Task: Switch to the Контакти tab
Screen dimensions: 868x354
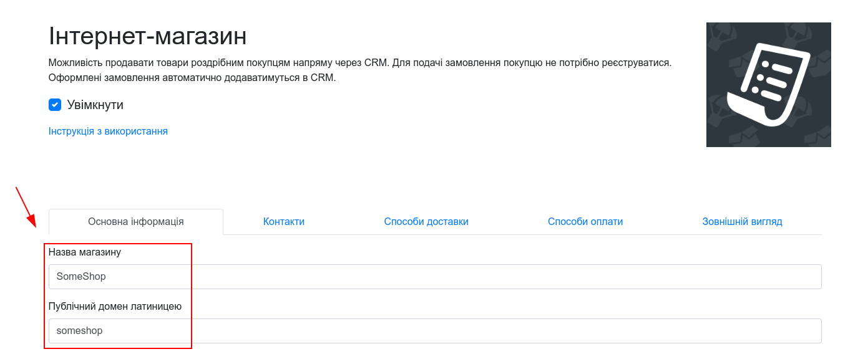Action: 284,222
